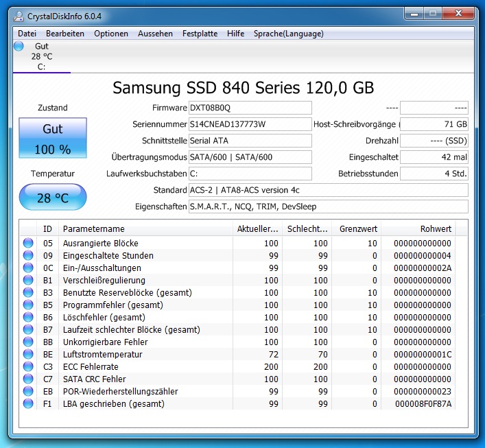The height and width of the screenshot is (448, 485).
Task: Click the Parametername column header
Action: point(145,229)
